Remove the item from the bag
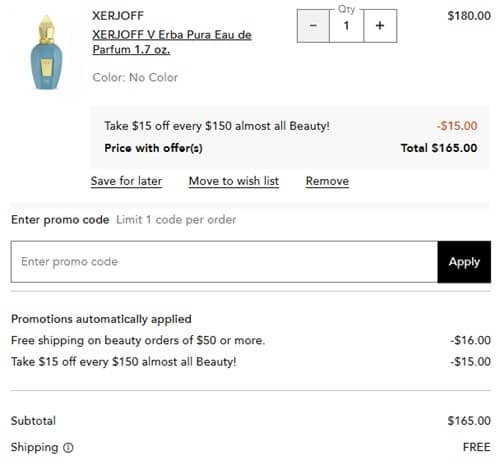The height and width of the screenshot is (465, 500). 327,181
